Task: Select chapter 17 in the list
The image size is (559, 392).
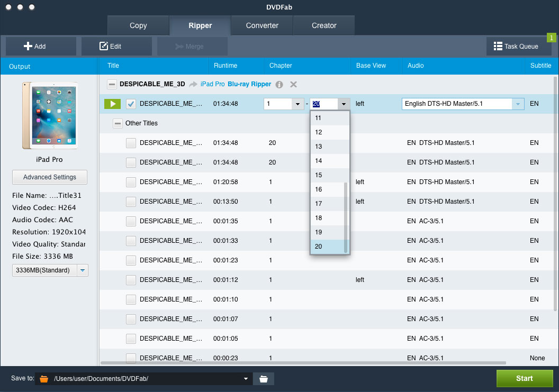Action: point(328,204)
